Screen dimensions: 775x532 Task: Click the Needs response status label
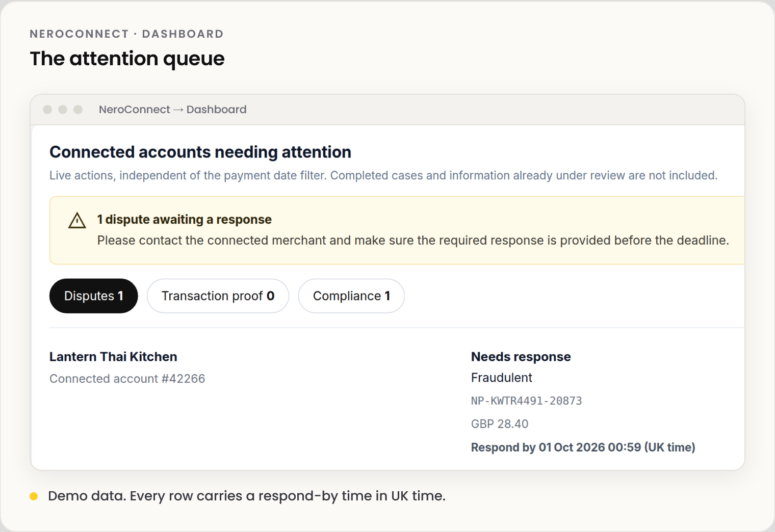(521, 357)
